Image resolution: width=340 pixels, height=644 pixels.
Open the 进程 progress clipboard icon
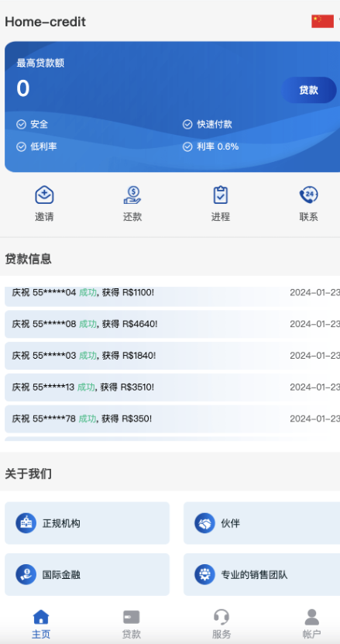[x=221, y=195]
